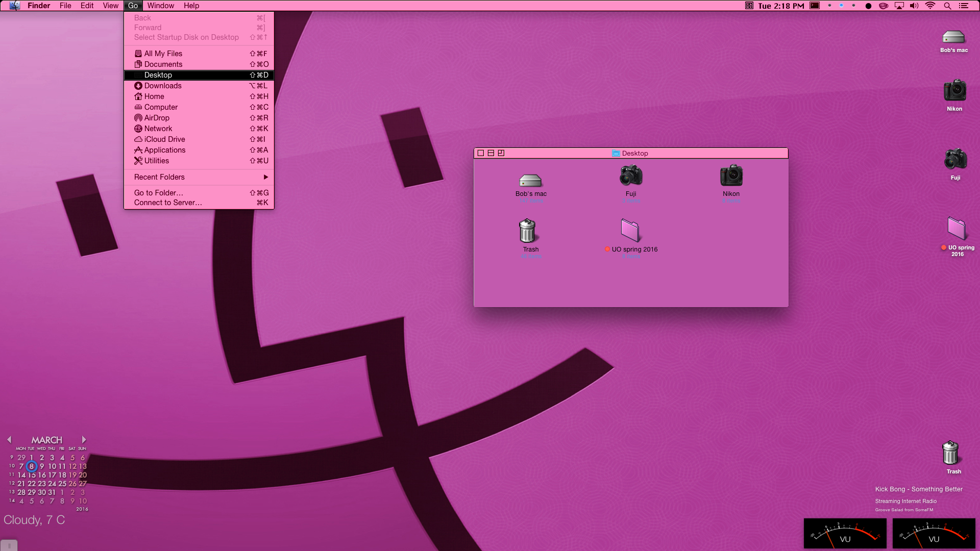Click the right VU meter widget

(934, 534)
